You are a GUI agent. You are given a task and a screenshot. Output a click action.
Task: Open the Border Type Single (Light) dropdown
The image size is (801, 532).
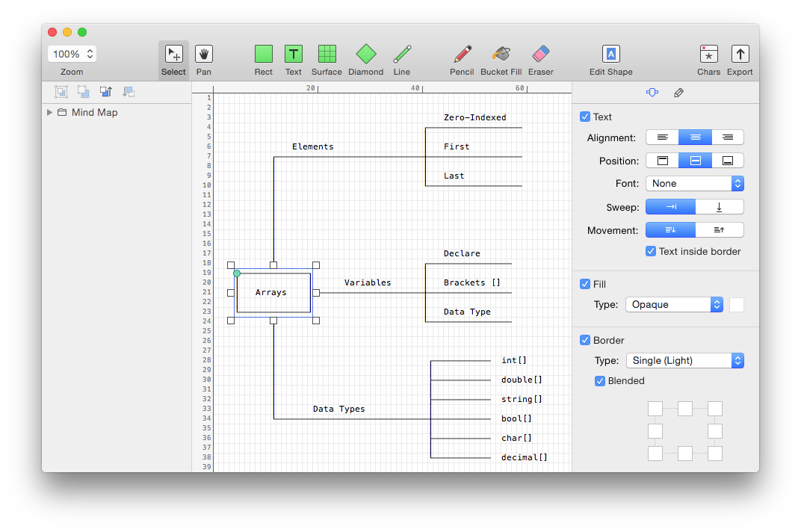point(684,361)
